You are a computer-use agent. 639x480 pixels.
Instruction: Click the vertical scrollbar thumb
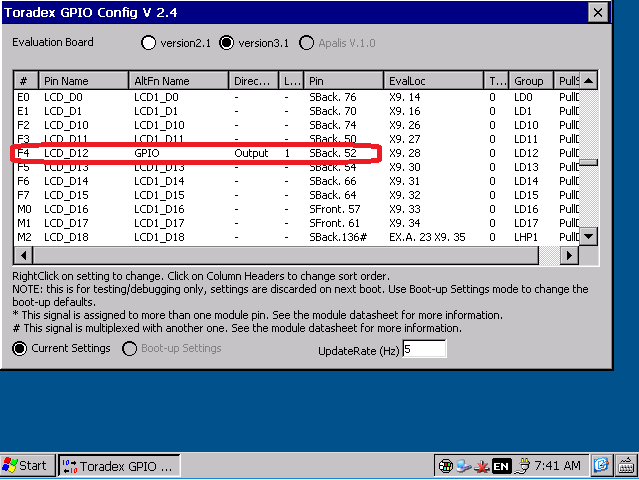pos(588,163)
